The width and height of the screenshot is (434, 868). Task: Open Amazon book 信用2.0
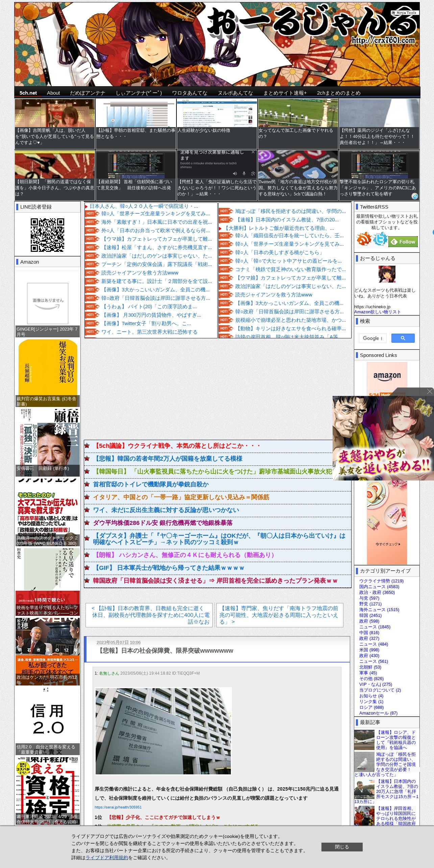48,721
